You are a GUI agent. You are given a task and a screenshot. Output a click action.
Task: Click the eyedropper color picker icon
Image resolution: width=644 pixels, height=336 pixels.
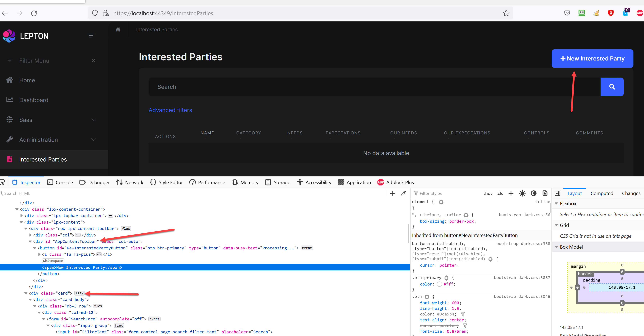(x=403, y=193)
